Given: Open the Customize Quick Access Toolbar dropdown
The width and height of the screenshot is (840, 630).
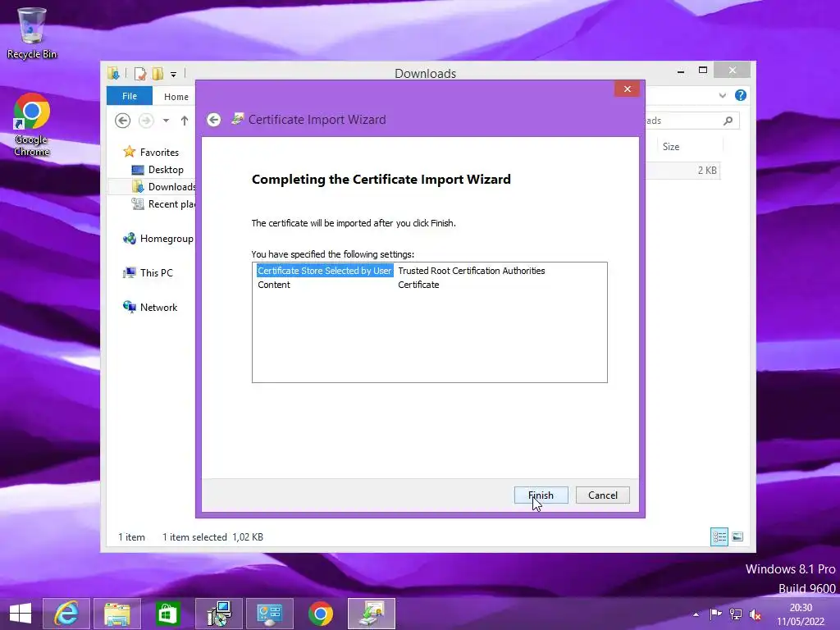Looking at the screenshot, I should 174,75.
